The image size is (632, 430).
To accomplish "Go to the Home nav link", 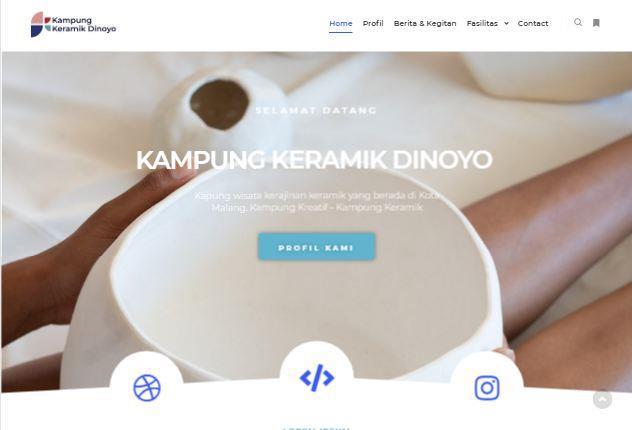I will coord(341,23).
